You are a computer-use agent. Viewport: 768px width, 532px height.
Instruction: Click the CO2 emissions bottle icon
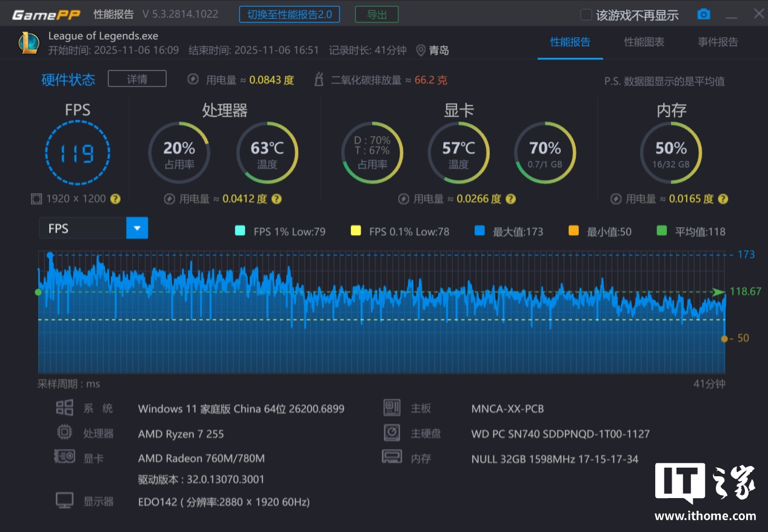click(x=319, y=79)
